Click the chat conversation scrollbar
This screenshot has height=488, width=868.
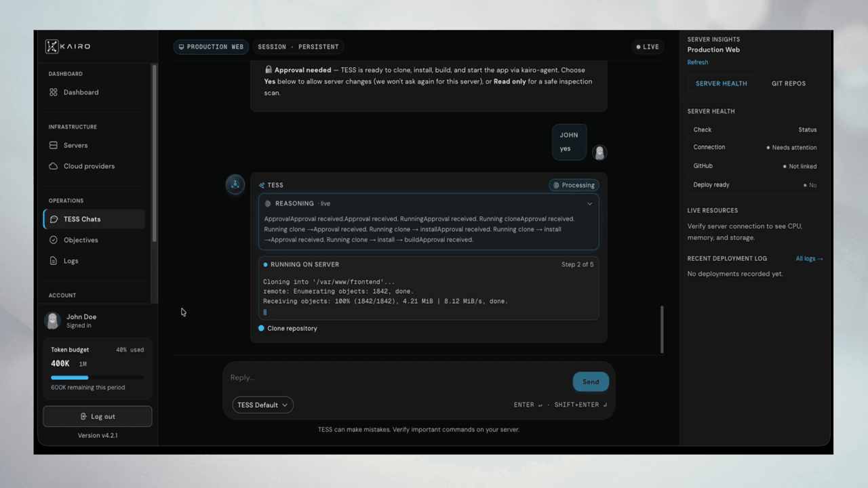click(662, 329)
